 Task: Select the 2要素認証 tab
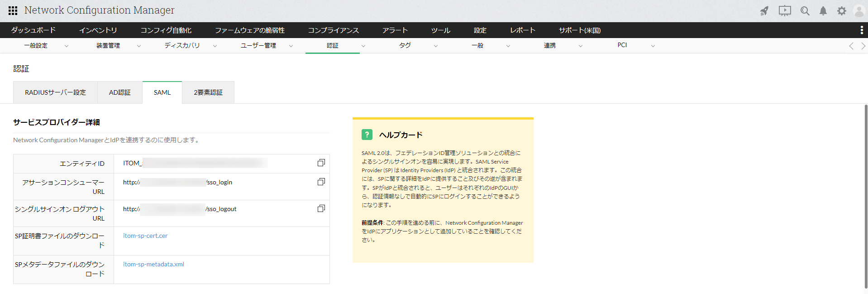(208, 92)
